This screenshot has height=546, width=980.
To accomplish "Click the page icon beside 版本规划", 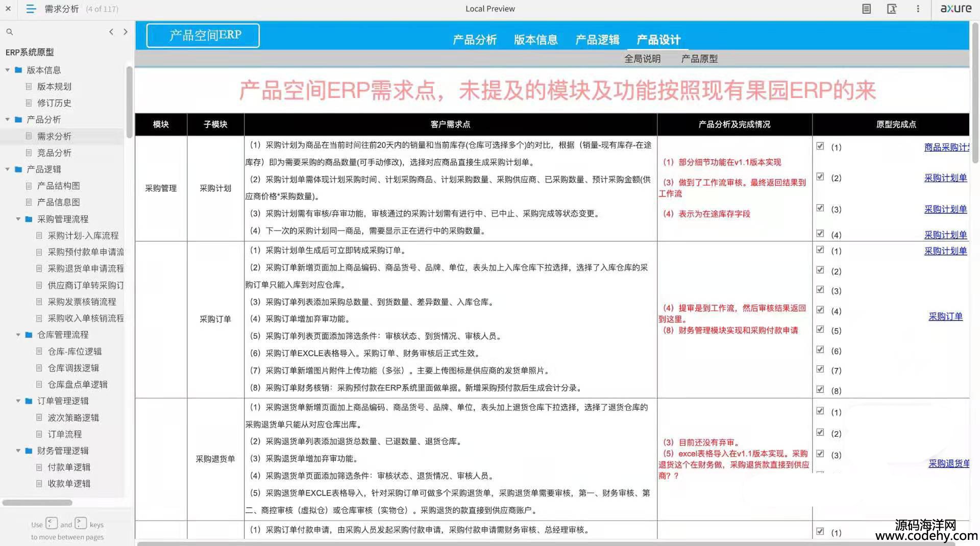I will (29, 86).
